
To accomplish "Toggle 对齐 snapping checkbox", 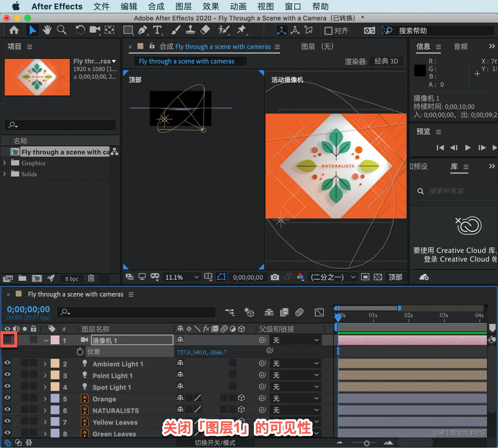I will [x=328, y=31].
